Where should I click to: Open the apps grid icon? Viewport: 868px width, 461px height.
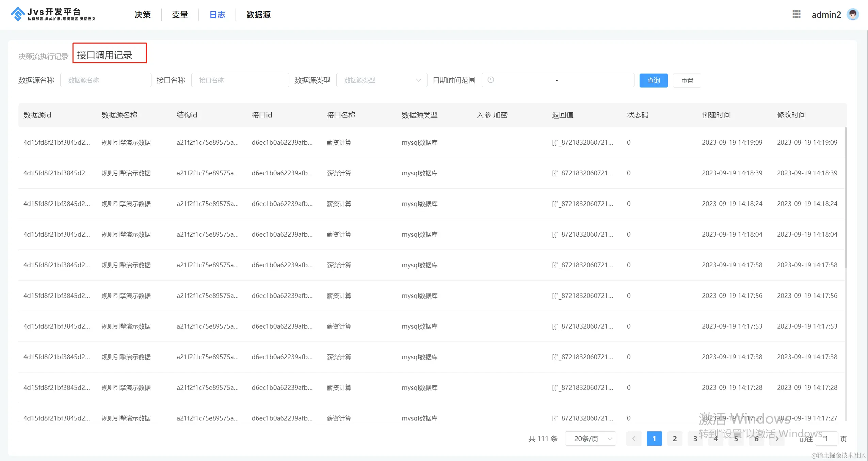coord(796,14)
